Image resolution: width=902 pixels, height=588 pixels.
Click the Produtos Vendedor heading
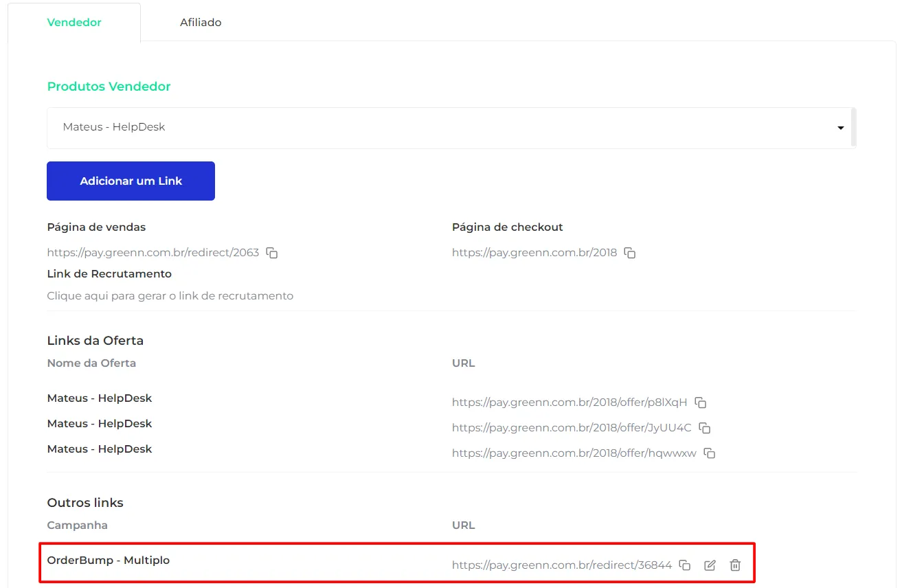point(109,87)
